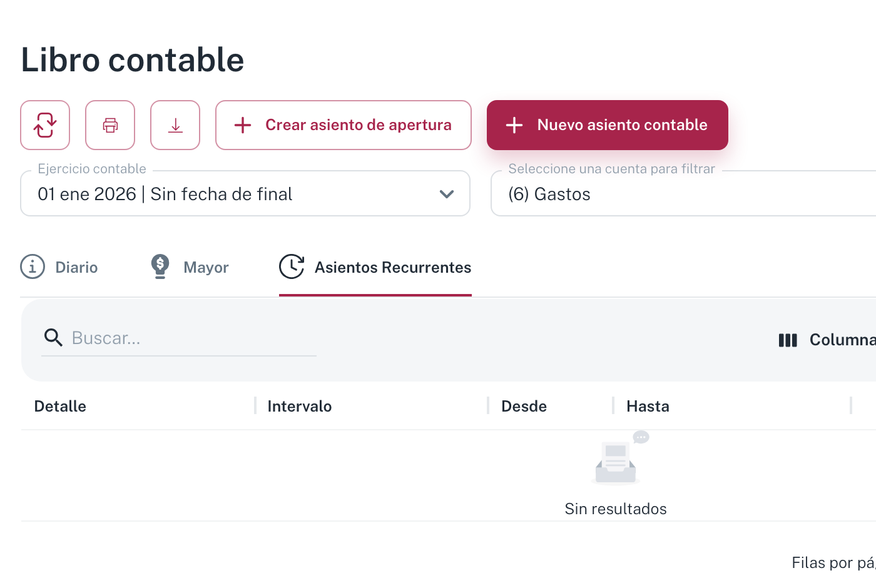The height and width of the screenshot is (588, 876).
Task: Click the Libro contable page title
Action: [x=133, y=60]
